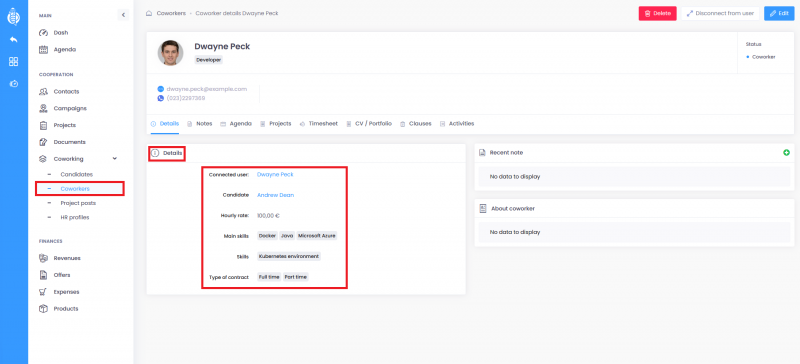Click the Recent note panel icon
The image size is (800, 364).
click(483, 153)
